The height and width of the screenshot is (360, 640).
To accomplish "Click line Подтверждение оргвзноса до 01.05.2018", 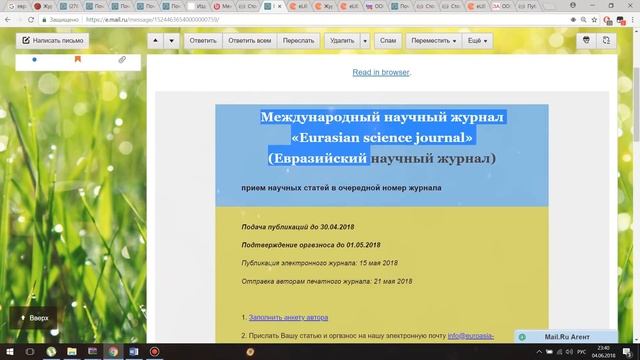I will tap(311, 245).
